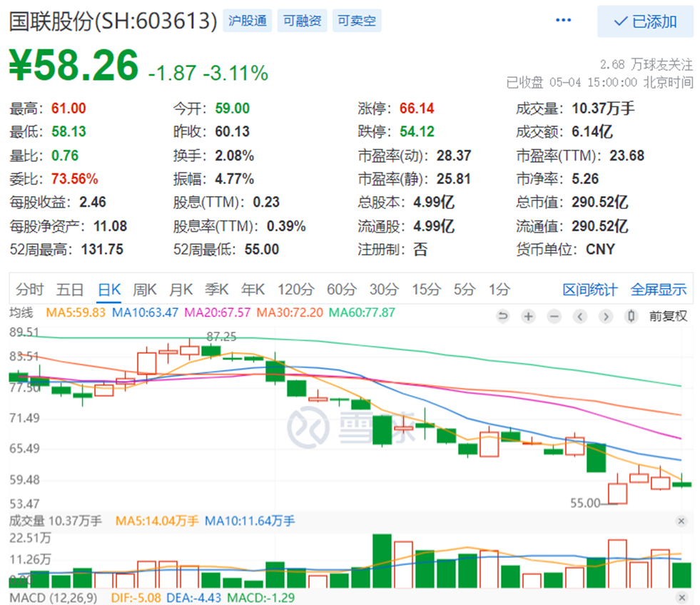
Task: Click the 87.25 high price marker on chart
Action: pyautogui.click(x=221, y=337)
